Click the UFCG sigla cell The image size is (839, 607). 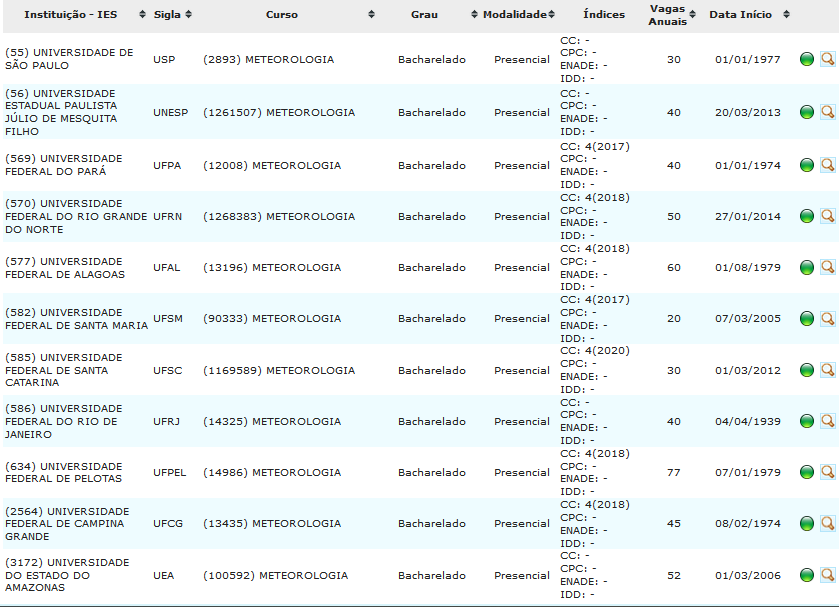coord(168,523)
